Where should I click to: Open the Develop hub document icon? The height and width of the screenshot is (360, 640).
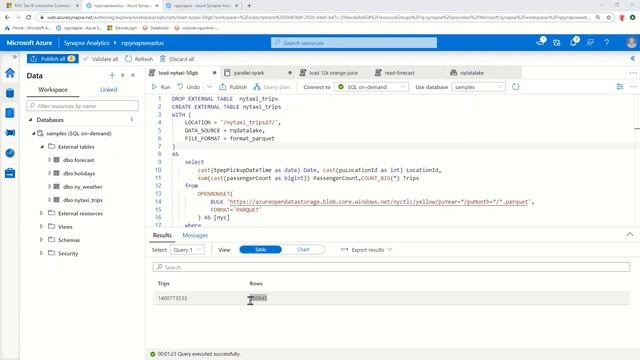click(10, 113)
